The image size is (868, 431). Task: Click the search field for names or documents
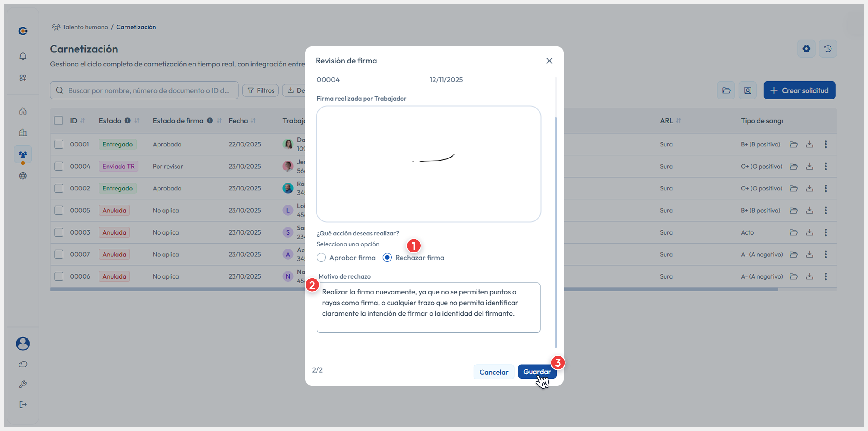[x=144, y=90]
